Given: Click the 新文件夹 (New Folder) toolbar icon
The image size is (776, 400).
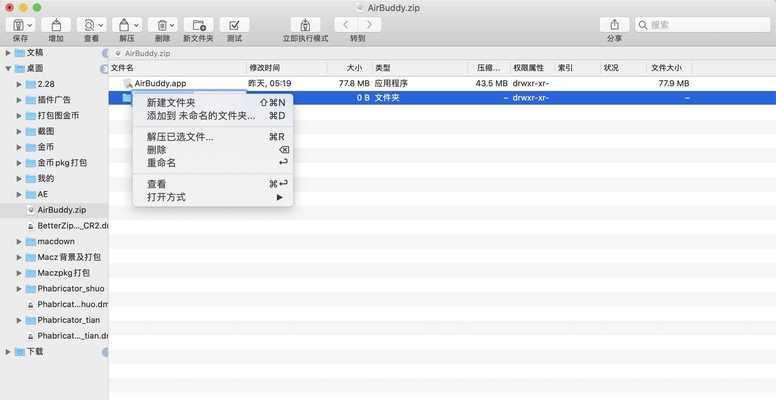Looking at the screenshot, I should click(198, 25).
